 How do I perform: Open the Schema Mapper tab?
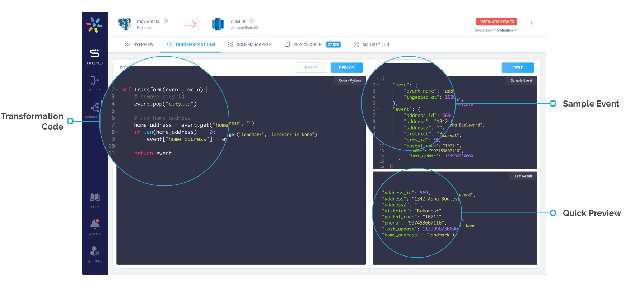click(250, 44)
